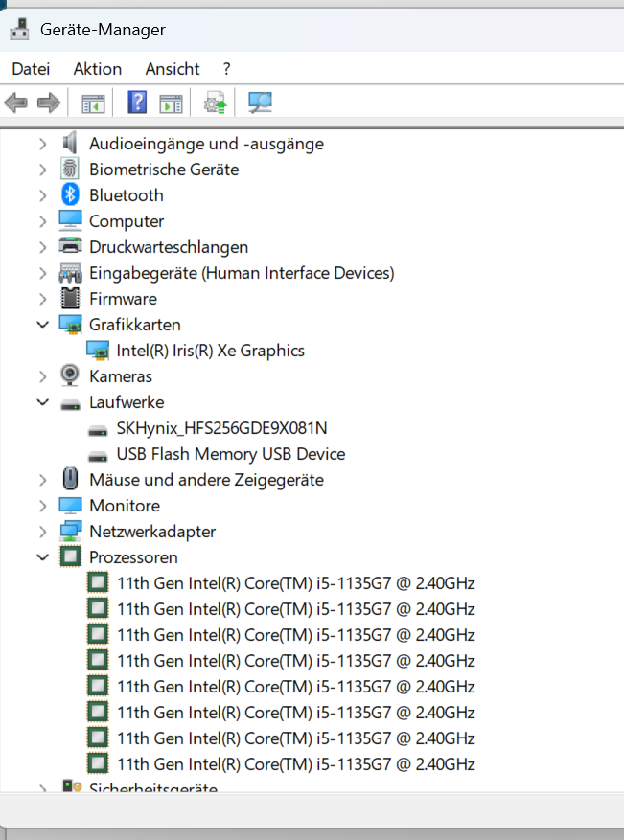Viewport: 624px width, 840px height.
Task: Select the Firmware label
Action: pos(123,299)
